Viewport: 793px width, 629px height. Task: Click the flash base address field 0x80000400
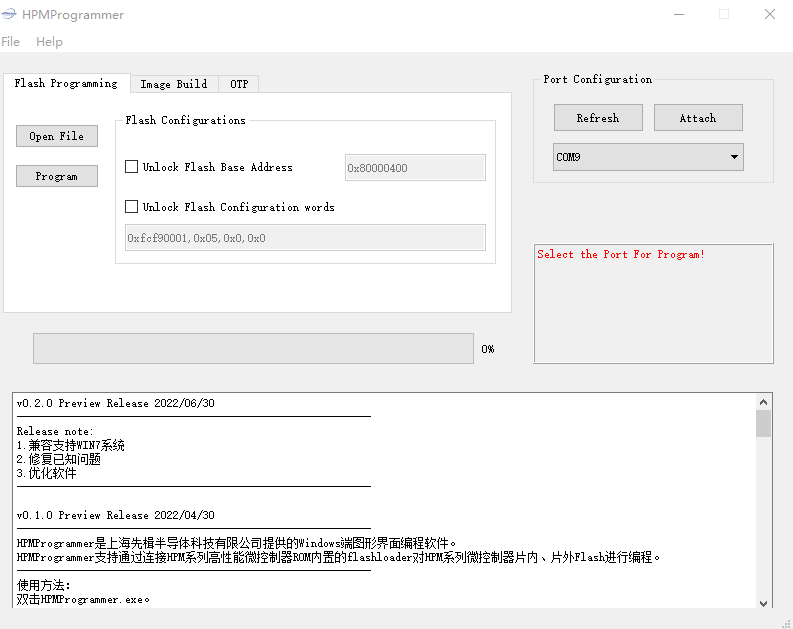point(415,167)
